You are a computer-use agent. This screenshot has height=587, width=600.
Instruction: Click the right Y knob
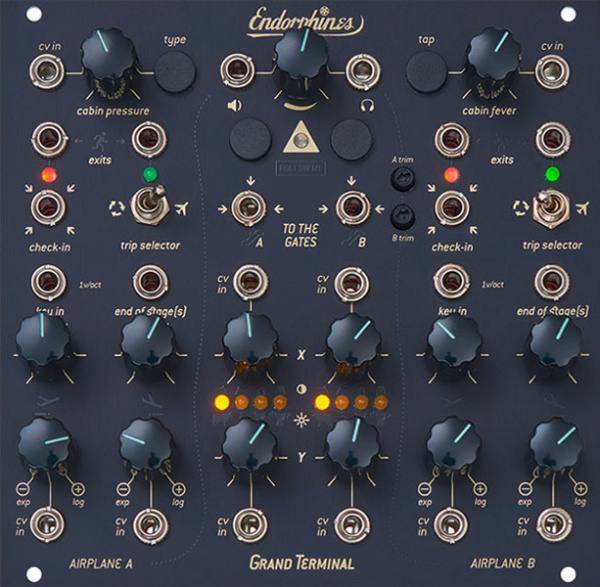tap(354, 444)
